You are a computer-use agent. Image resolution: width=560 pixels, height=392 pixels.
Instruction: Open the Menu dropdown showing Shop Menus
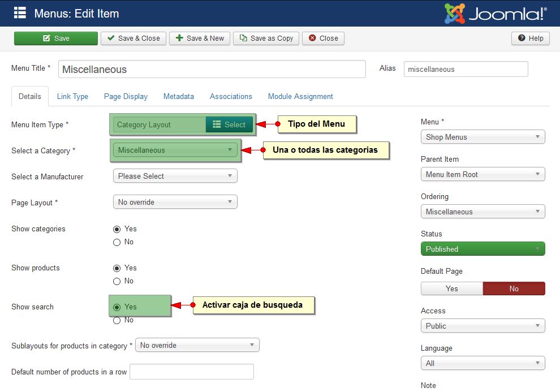[483, 137]
